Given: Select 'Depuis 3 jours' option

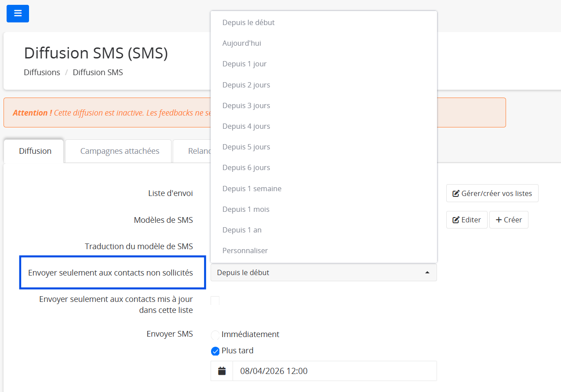Looking at the screenshot, I should (246, 105).
